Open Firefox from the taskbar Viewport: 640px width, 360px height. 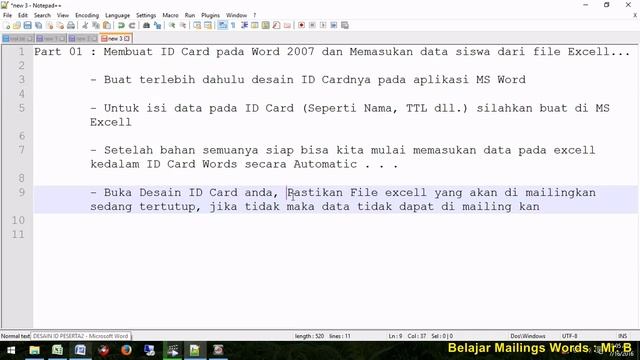tap(126, 350)
